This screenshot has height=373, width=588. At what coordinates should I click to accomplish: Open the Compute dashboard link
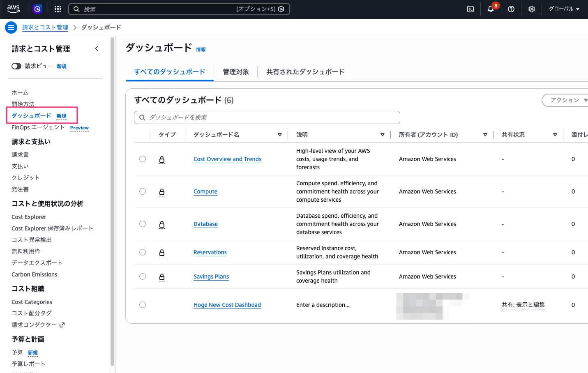coord(205,191)
